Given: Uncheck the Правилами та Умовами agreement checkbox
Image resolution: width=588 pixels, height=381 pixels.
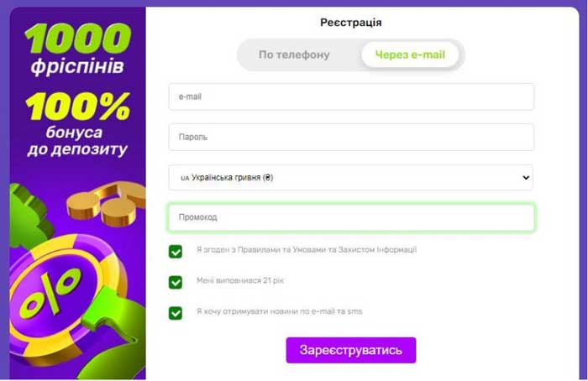Looking at the screenshot, I should click(175, 252).
